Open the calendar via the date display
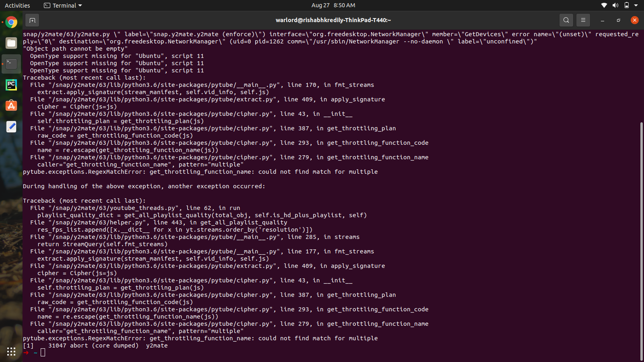The height and width of the screenshot is (362, 644). coord(333,5)
